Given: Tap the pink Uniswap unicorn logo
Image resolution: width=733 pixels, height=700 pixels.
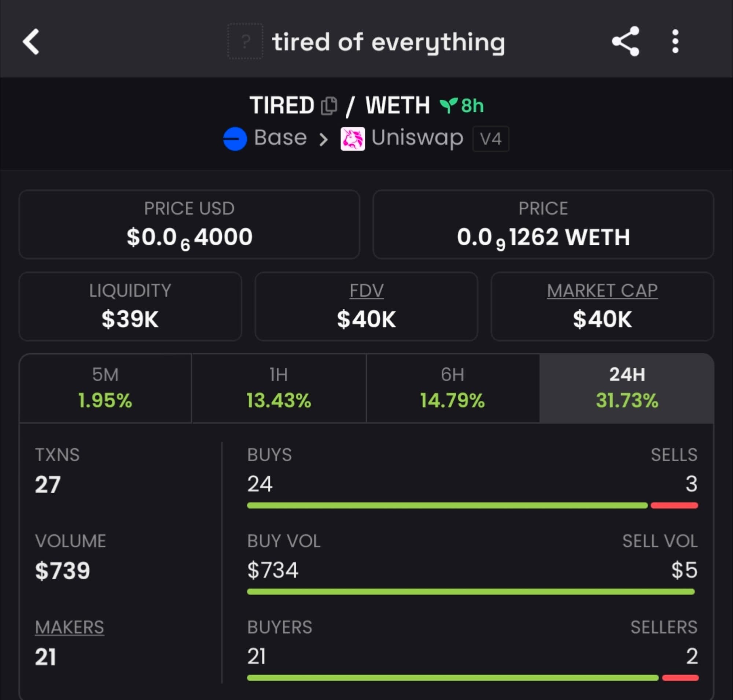Looking at the screenshot, I should tap(353, 139).
